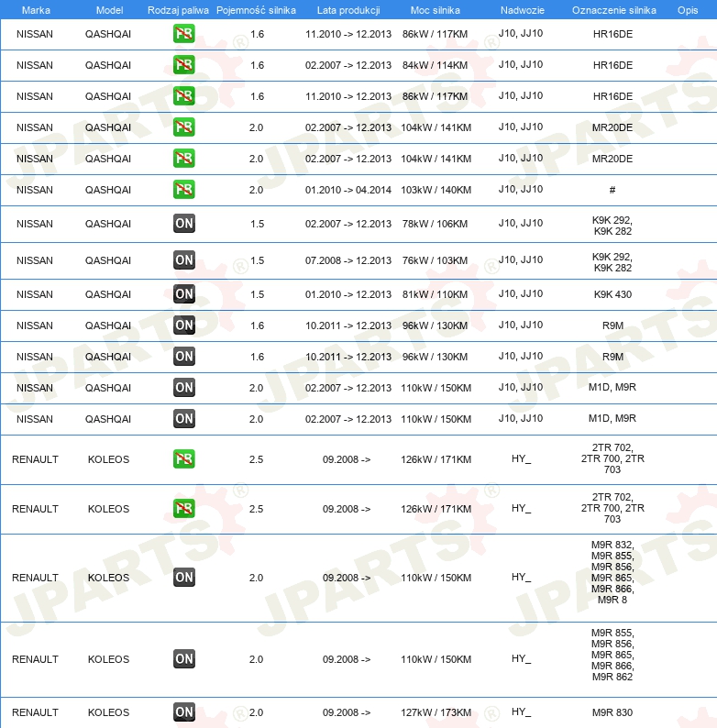Screen dimensions: 717x728
Task: Click 02.2007 -> 12.2013 in the 78kW row
Action: click(x=348, y=224)
